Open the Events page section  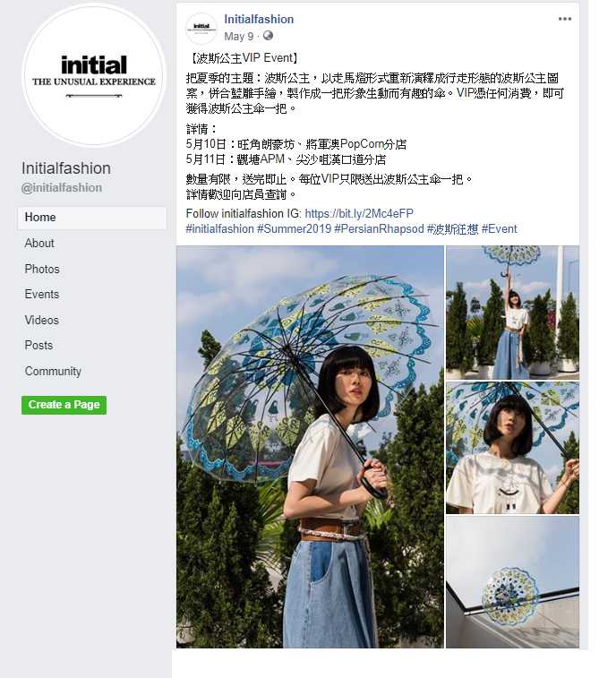42,294
